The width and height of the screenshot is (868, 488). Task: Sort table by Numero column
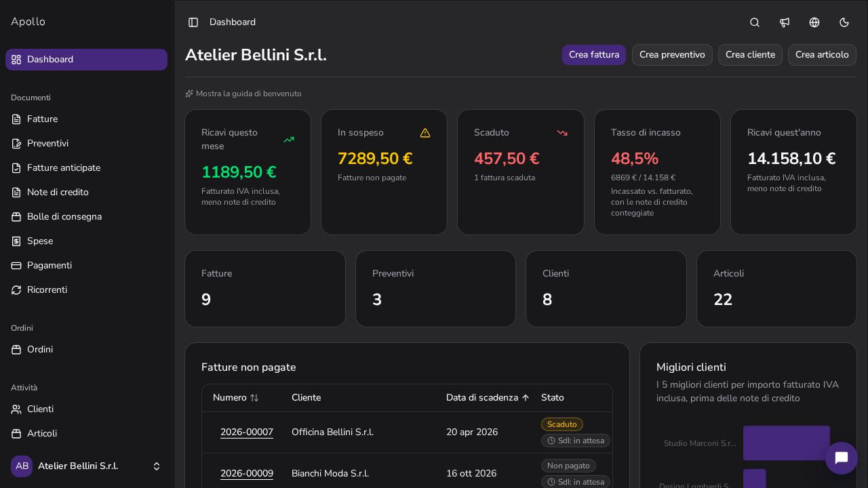pyautogui.click(x=236, y=398)
